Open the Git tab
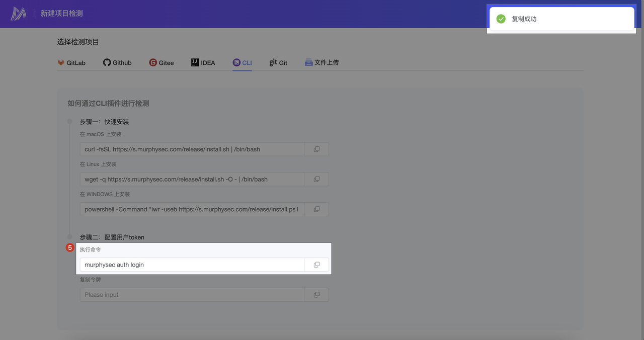 (x=278, y=63)
